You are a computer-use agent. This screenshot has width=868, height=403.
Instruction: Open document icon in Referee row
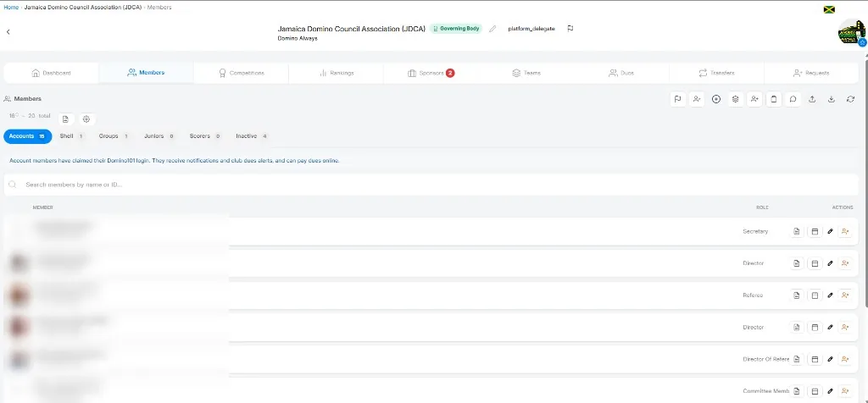[x=796, y=295]
